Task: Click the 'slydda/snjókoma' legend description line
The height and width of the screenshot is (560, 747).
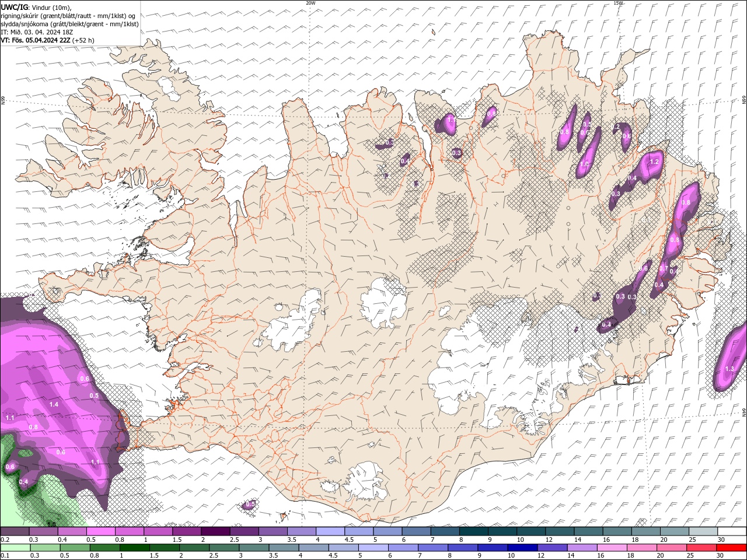Action: click(x=69, y=24)
